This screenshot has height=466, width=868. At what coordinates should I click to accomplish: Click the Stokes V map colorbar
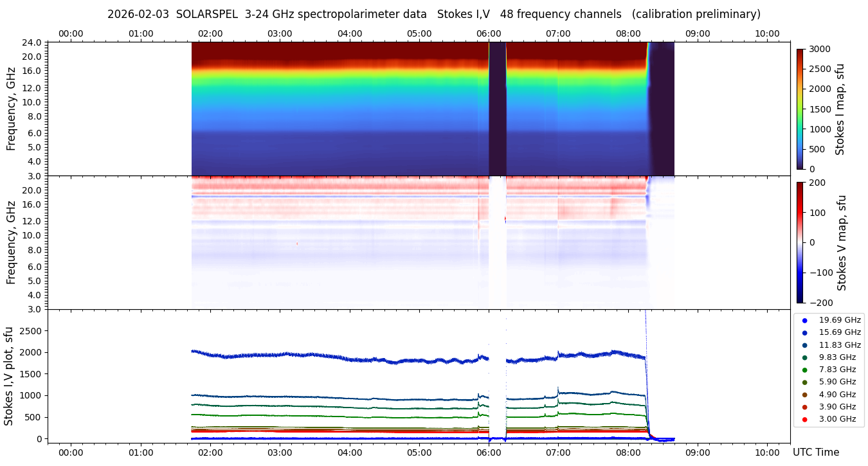click(800, 242)
